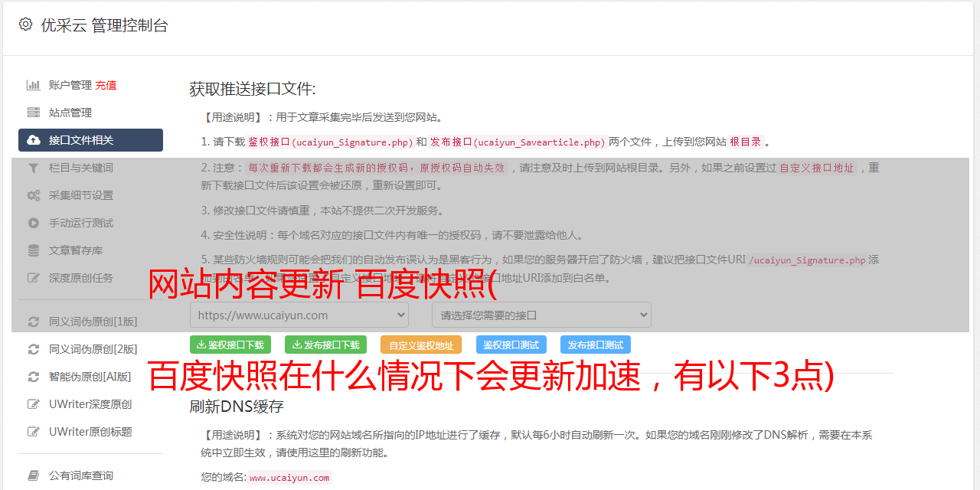Click the edit icon for 深度原创任务
Screen dimensions: 980x490
click(34, 278)
